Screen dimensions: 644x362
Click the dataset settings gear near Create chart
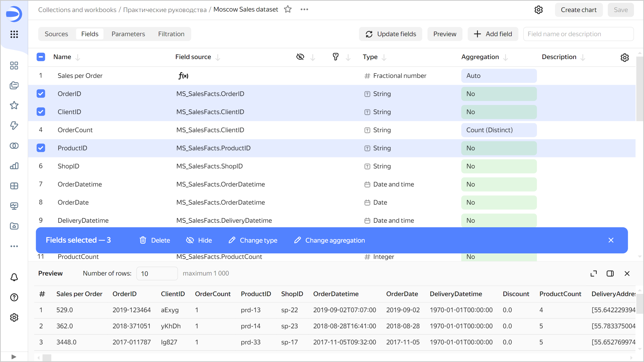(x=539, y=10)
